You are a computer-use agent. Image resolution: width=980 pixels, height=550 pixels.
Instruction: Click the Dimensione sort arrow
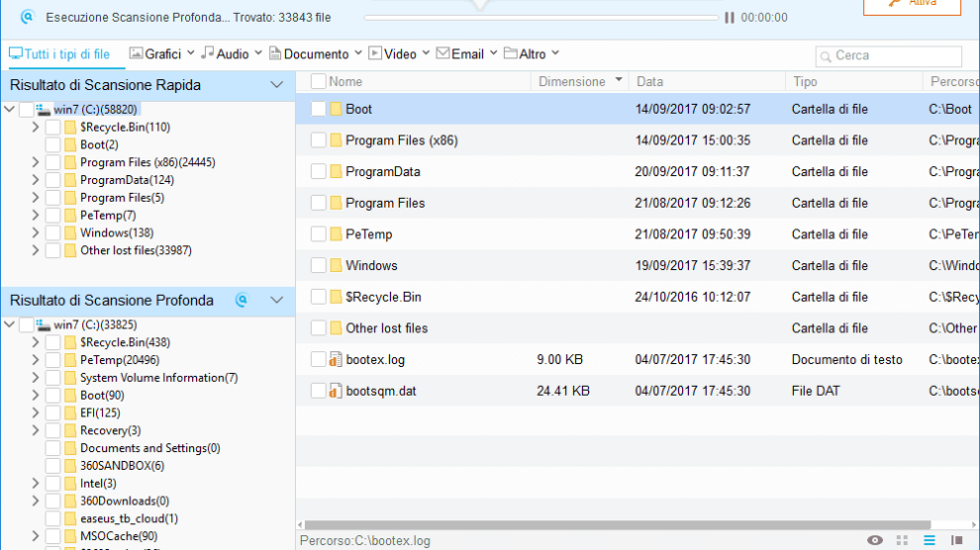point(619,80)
